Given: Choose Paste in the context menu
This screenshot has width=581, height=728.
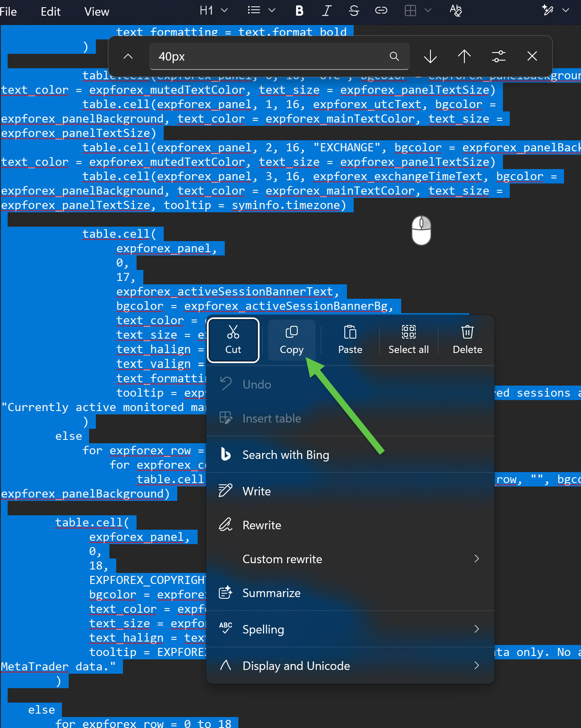Looking at the screenshot, I should tap(350, 340).
